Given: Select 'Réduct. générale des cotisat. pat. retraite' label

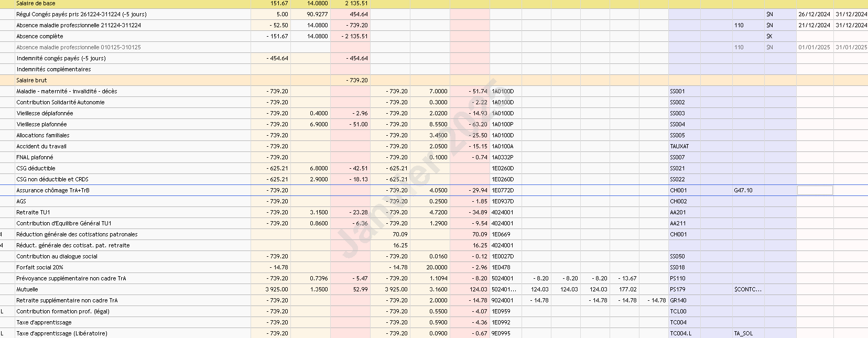Looking at the screenshot, I should coord(73,245).
